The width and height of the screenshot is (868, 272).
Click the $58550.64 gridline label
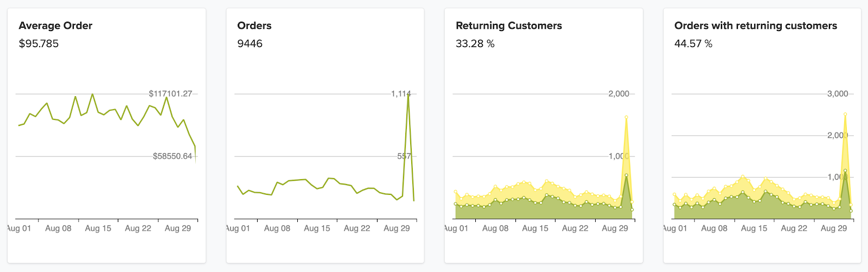tap(173, 156)
